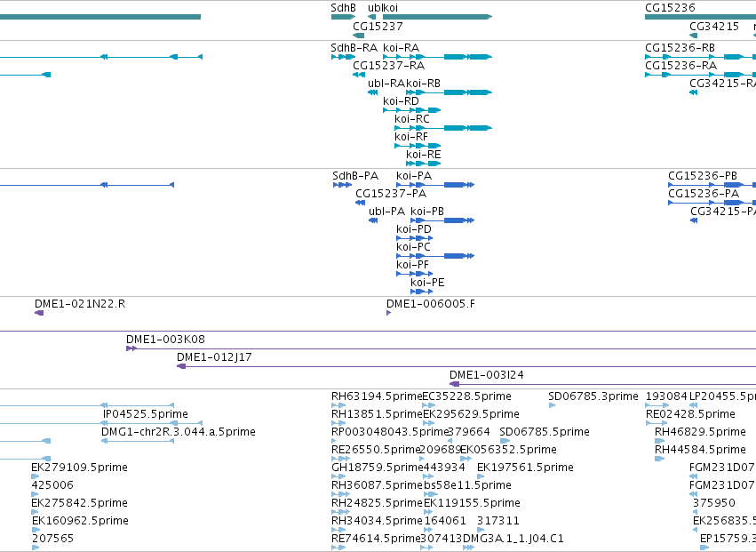The height and width of the screenshot is (552, 756).
Task: Click the SD06785.5prime EST label
Action: click(545, 432)
